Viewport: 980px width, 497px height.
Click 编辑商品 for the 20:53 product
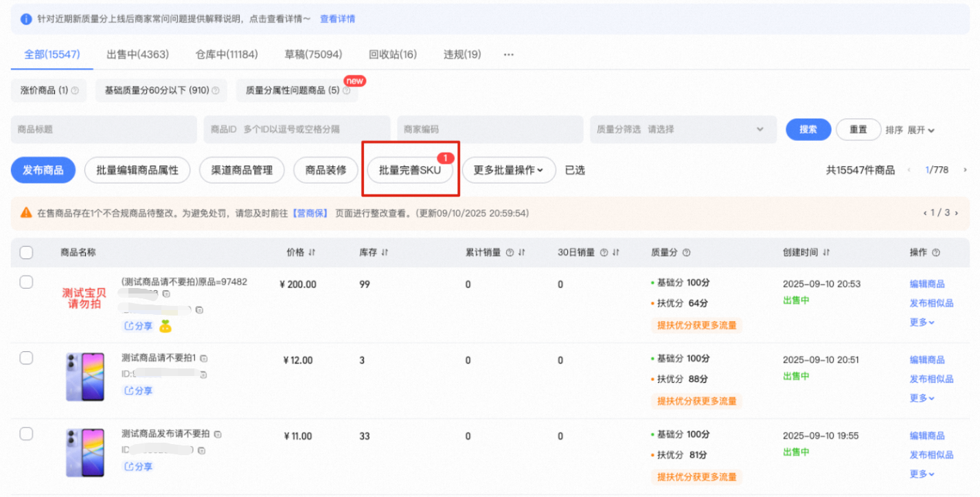coord(927,284)
